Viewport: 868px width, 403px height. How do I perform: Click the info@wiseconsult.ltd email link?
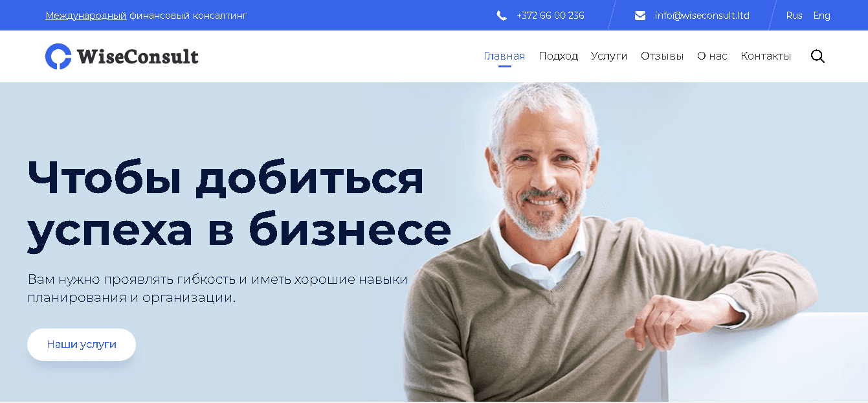coord(702,16)
